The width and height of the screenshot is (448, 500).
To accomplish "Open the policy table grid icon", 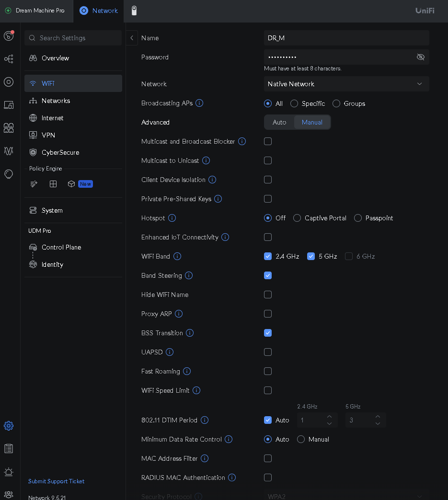I will point(53,184).
